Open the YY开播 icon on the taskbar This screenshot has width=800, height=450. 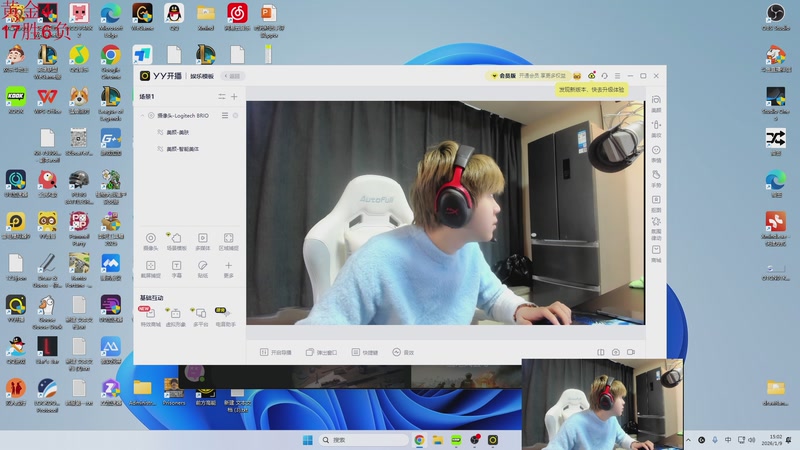(x=493, y=440)
